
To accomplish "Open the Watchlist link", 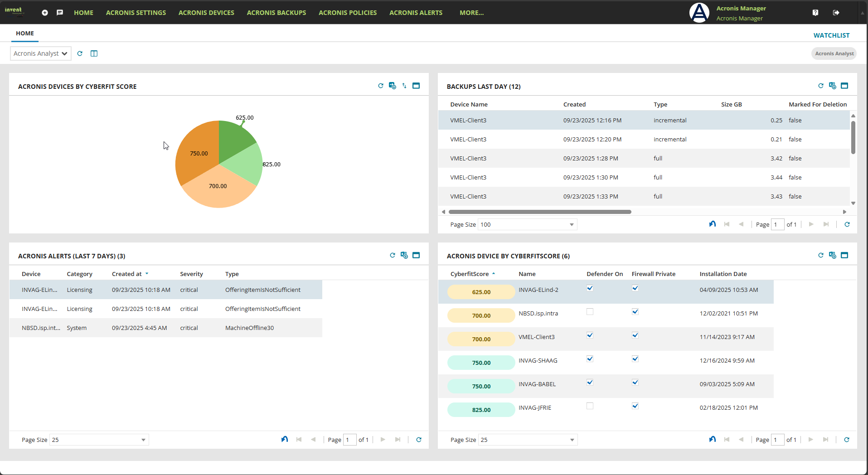I will click(x=831, y=35).
